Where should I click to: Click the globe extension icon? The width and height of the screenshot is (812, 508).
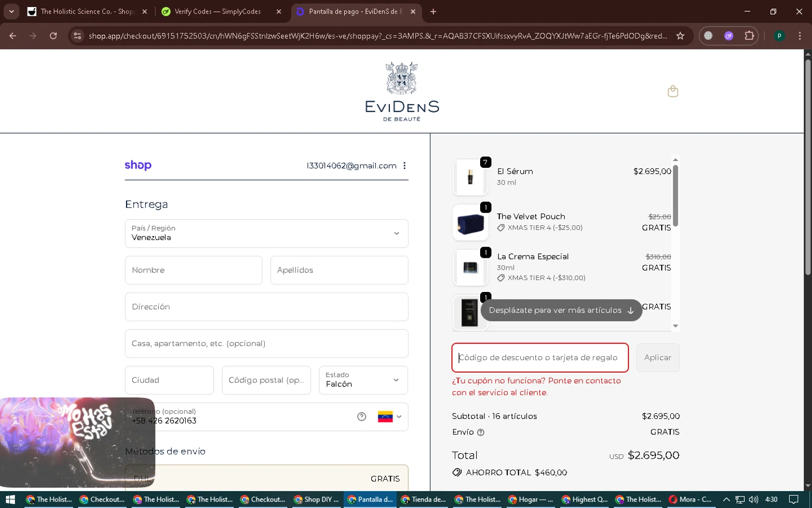[708, 36]
